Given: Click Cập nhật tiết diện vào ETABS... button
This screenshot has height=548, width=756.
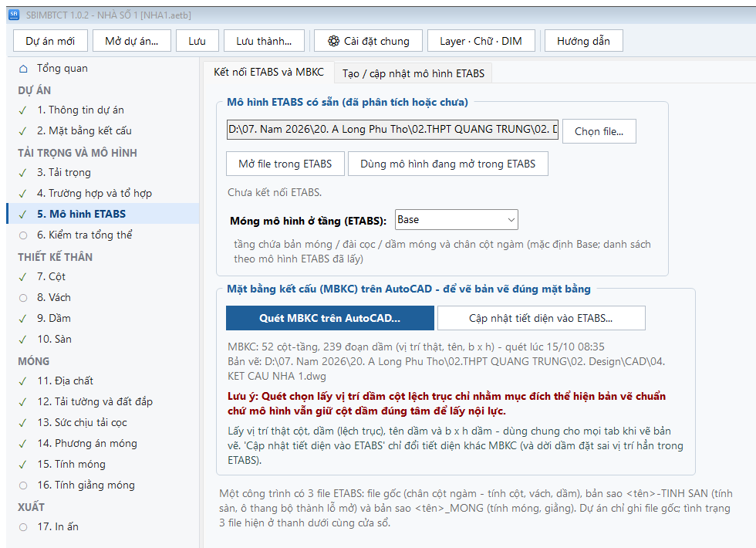Looking at the screenshot, I should pos(541,318).
